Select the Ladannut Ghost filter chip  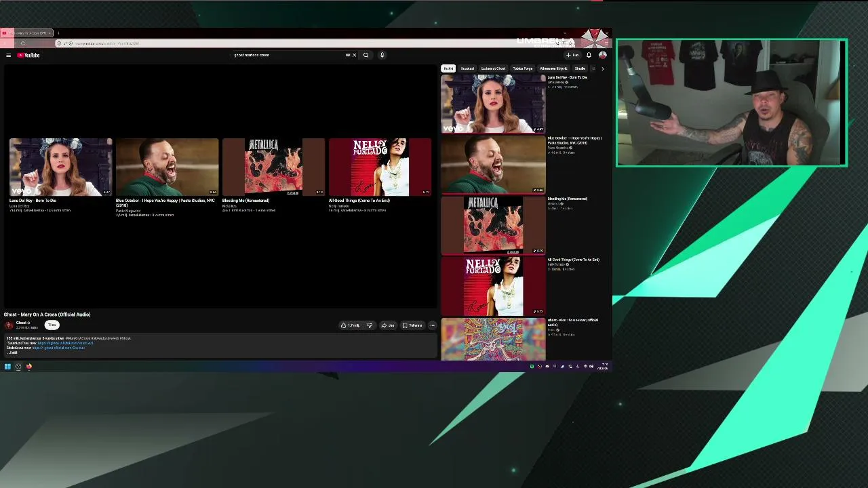[493, 68]
